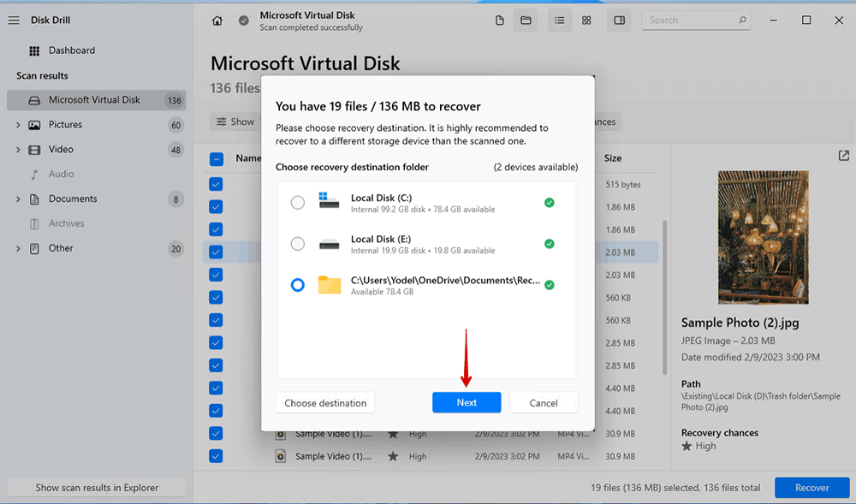Switch to file view icon
856x504 pixels.
click(500, 21)
